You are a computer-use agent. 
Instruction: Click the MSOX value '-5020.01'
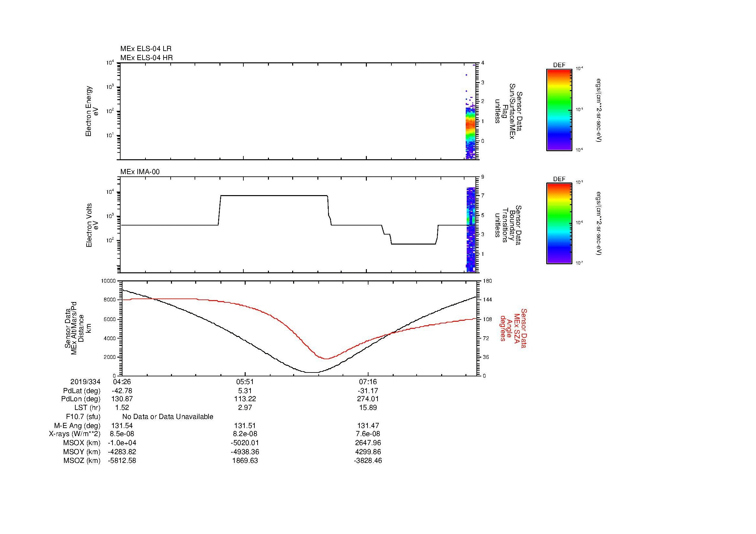click(245, 443)
